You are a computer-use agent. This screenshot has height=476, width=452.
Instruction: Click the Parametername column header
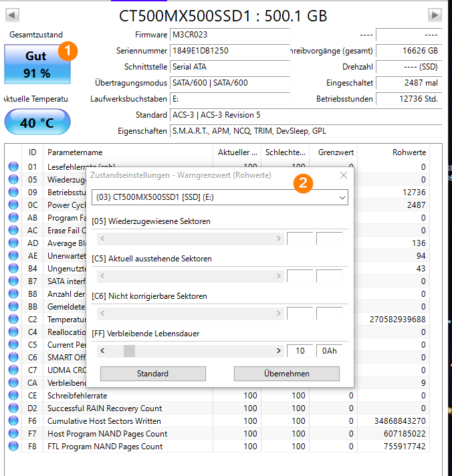pyautogui.click(x=128, y=152)
